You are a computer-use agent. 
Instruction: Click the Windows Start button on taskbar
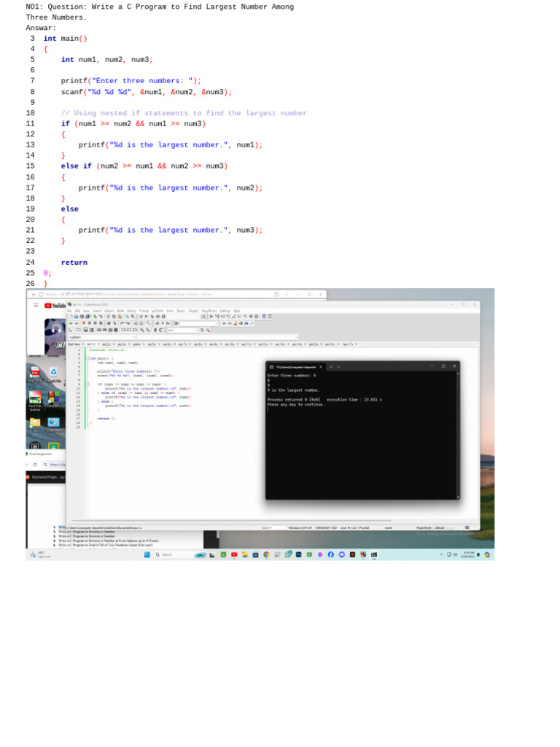click(147, 554)
